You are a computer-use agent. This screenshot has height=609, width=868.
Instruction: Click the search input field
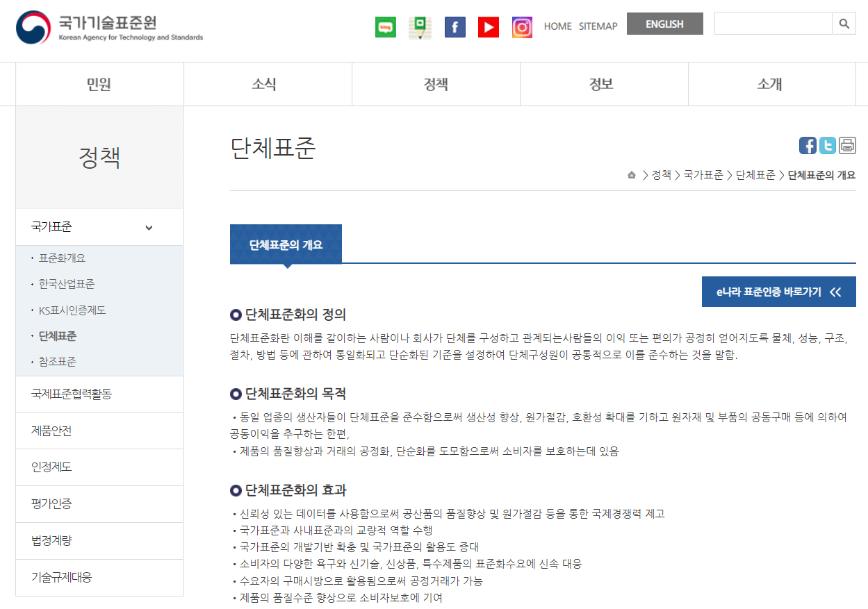click(x=773, y=24)
